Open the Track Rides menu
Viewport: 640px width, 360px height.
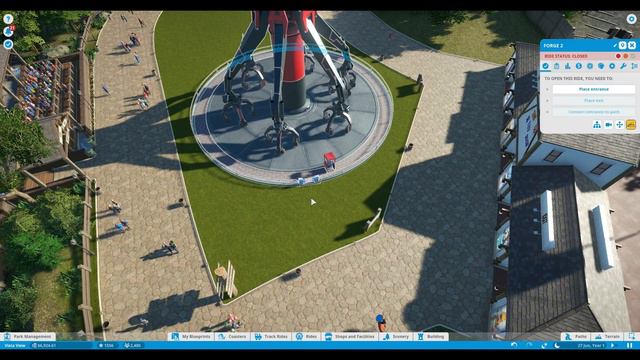coord(271,337)
